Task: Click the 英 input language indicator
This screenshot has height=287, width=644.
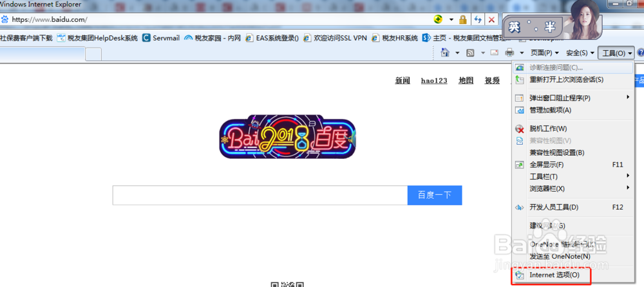Action: coord(514,27)
